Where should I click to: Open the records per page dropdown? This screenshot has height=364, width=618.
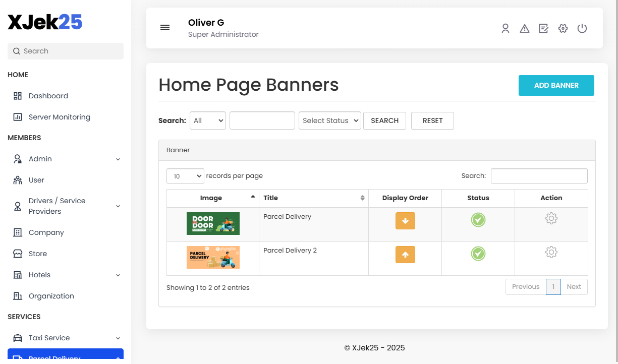coord(185,175)
